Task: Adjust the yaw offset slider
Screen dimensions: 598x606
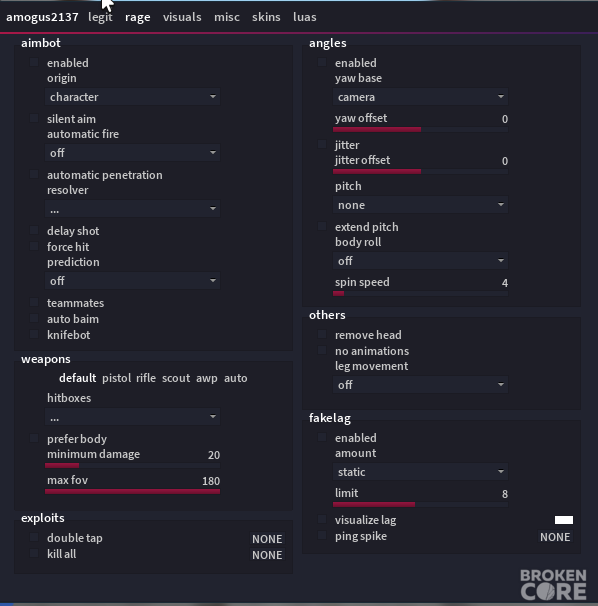Action: [421, 129]
